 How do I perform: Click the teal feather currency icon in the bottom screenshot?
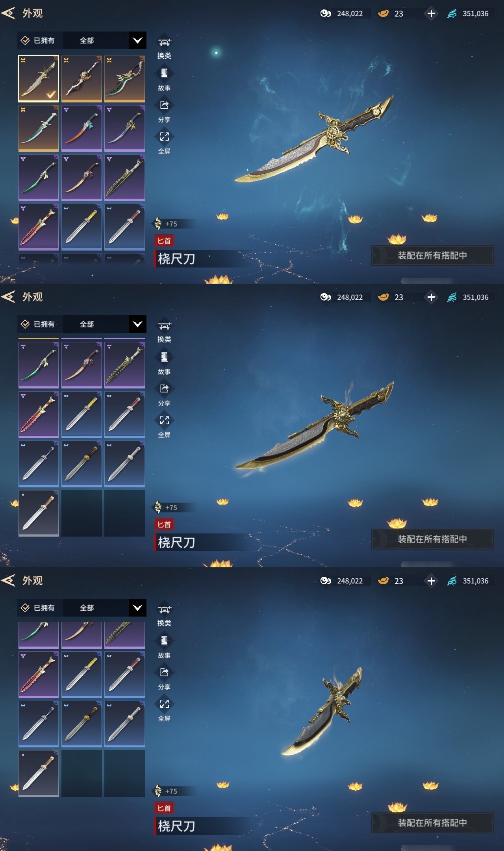coord(452,581)
